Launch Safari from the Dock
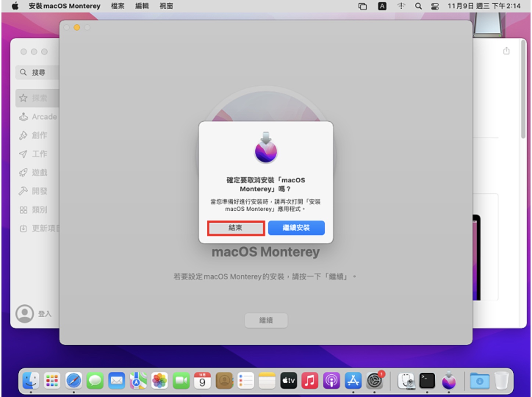This screenshot has width=532, height=397. tap(73, 380)
